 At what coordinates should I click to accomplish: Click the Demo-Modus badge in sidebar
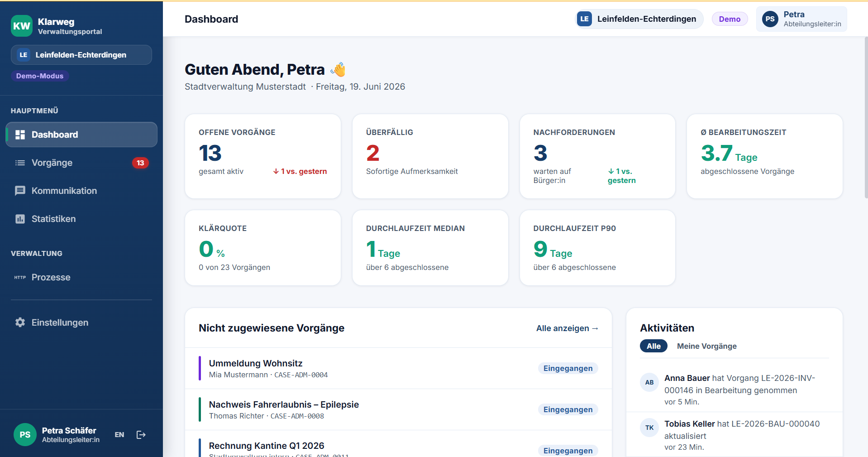click(40, 76)
